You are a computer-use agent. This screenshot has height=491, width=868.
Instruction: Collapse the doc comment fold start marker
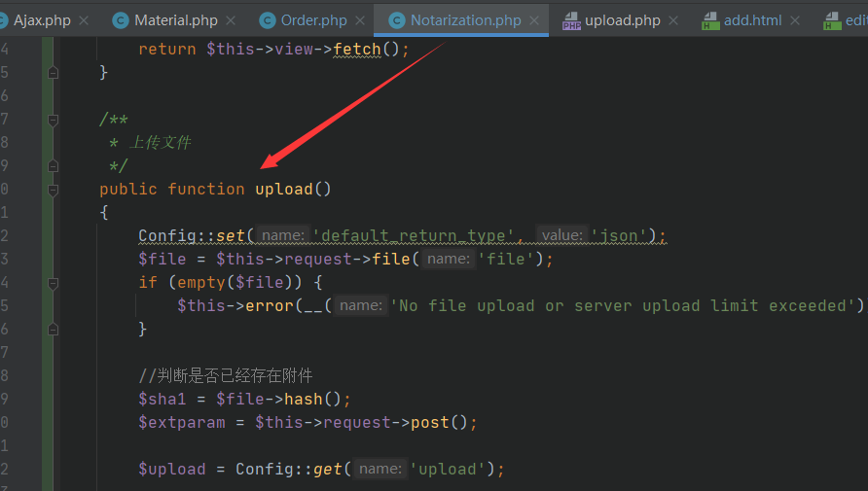[54, 121]
